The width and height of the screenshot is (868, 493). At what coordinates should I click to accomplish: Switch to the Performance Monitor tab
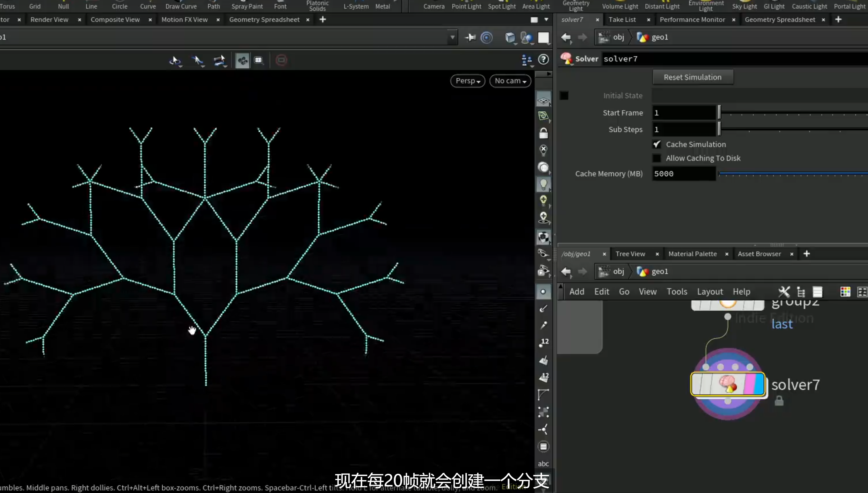[x=692, y=20]
